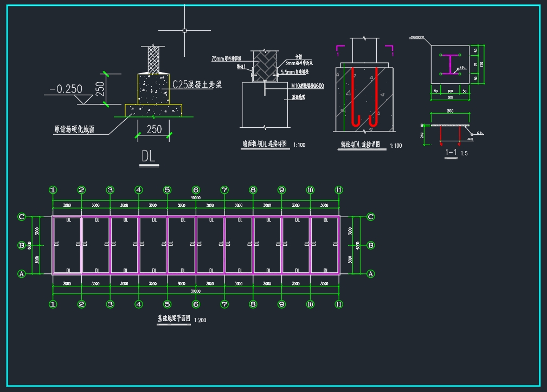This screenshot has height=392, width=547.
Task: Click the yellow footing base of DL section
Action: point(153,110)
